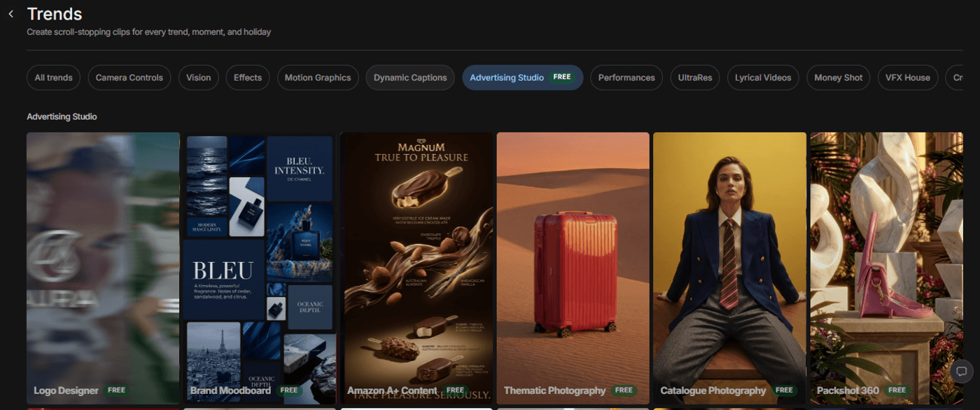Open the chat support bubble icon

(961, 371)
